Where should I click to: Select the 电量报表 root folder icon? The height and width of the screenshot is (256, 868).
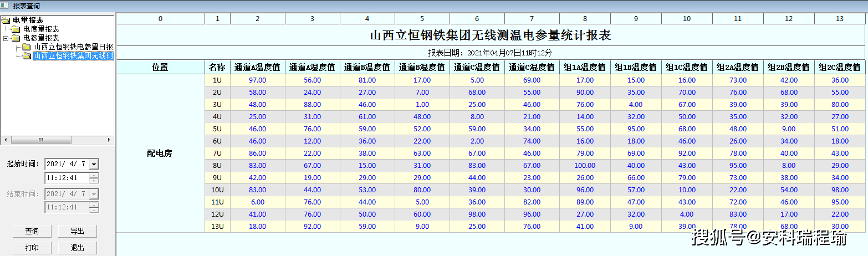(6, 21)
